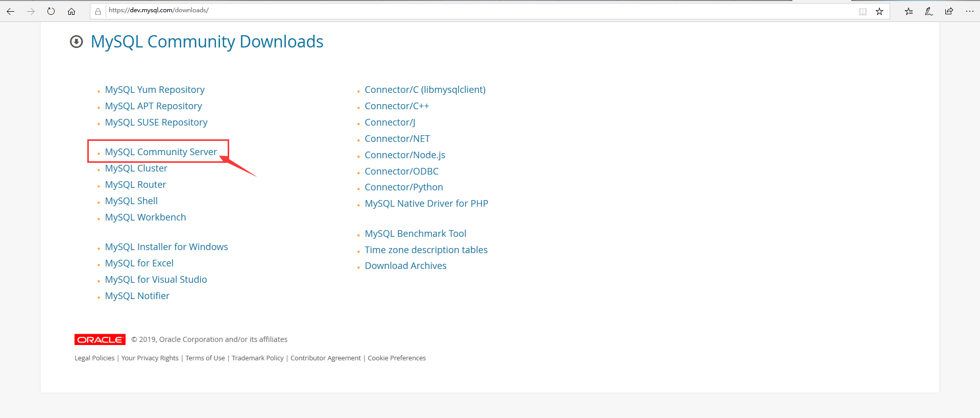The width and height of the screenshot is (980, 418).
Task: Open Connector/C (libmysqlclient)
Action: (425, 90)
